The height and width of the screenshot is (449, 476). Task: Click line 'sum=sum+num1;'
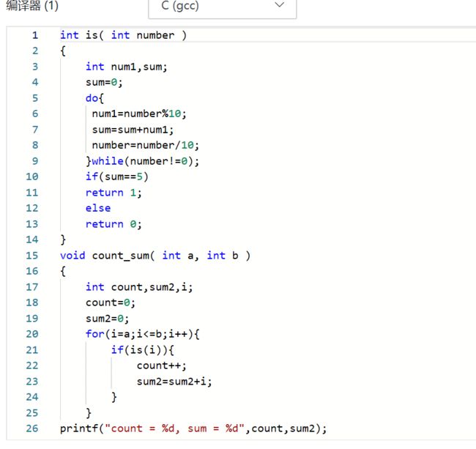[x=133, y=130]
